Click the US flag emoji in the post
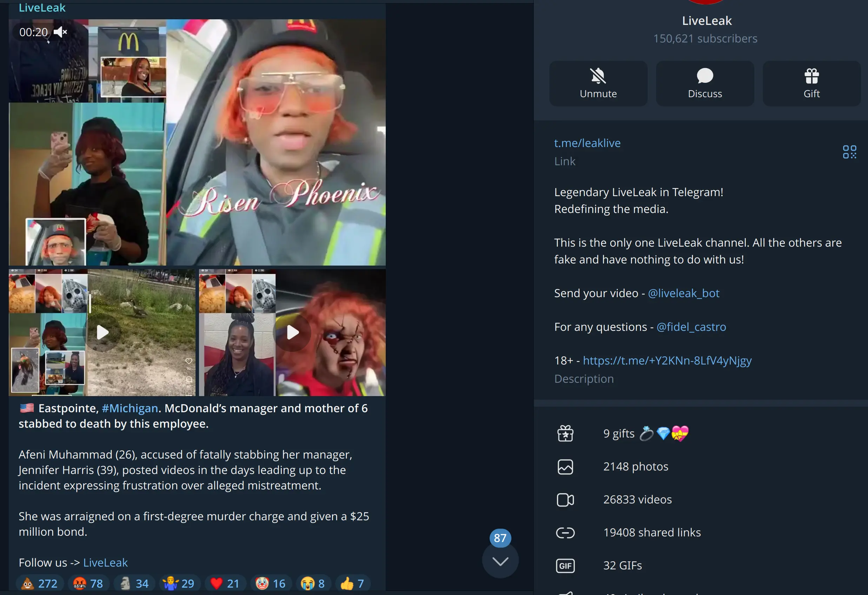Image resolution: width=868 pixels, height=595 pixels. click(27, 408)
